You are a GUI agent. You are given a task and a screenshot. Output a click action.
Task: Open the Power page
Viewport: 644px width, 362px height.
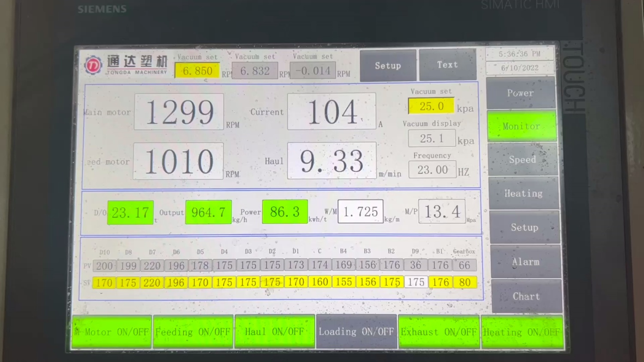(x=520, y=93)
